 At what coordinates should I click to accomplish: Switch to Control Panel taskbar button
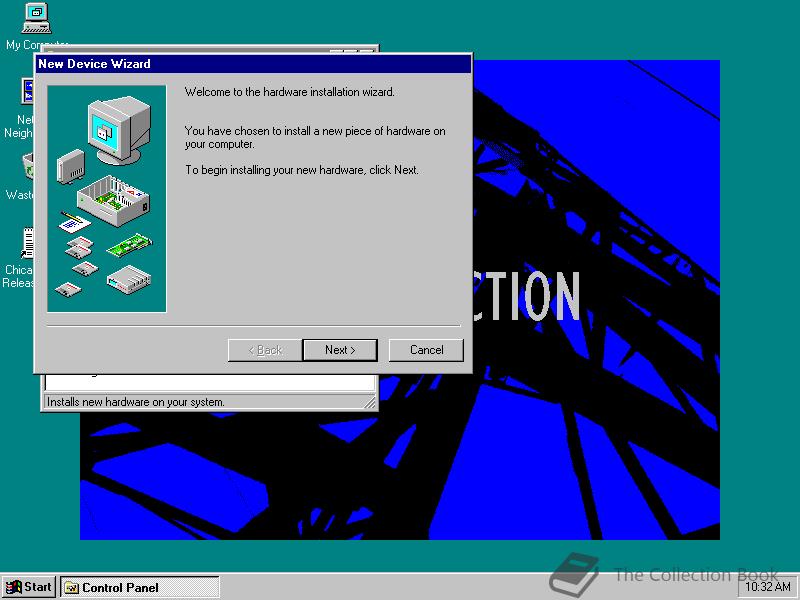pyautogui.click(x=140, y=588)
